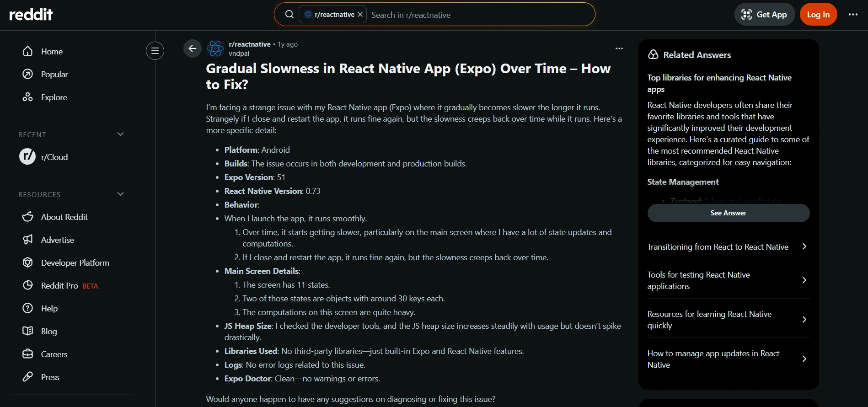Click the r/reactnative community avatar
The width and height of the screenshot is (868, 407).
pos(215,48)
